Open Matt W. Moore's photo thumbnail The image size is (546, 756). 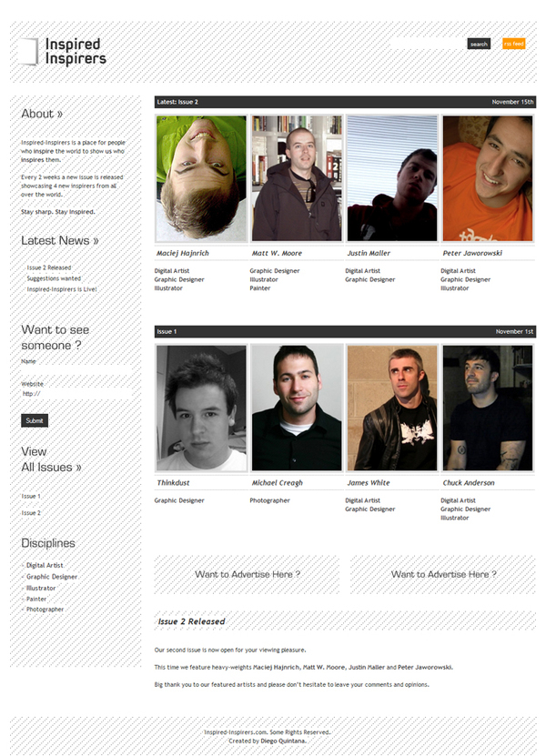[x=297, y=178]
